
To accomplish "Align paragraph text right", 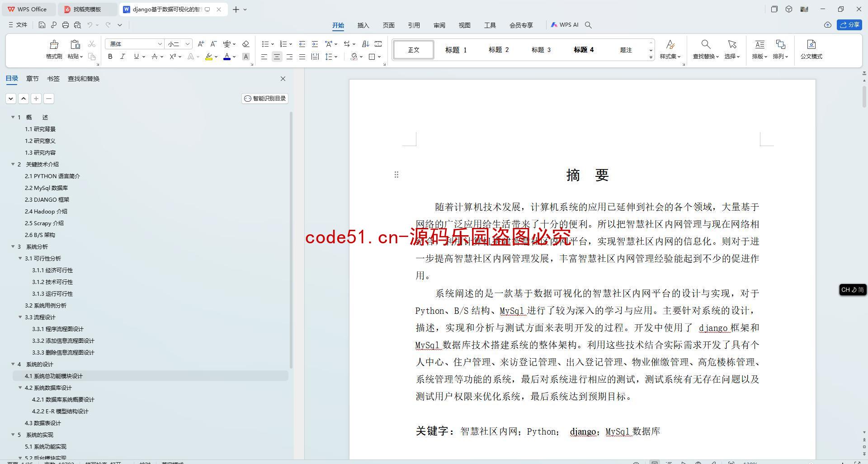I will 289,57.
